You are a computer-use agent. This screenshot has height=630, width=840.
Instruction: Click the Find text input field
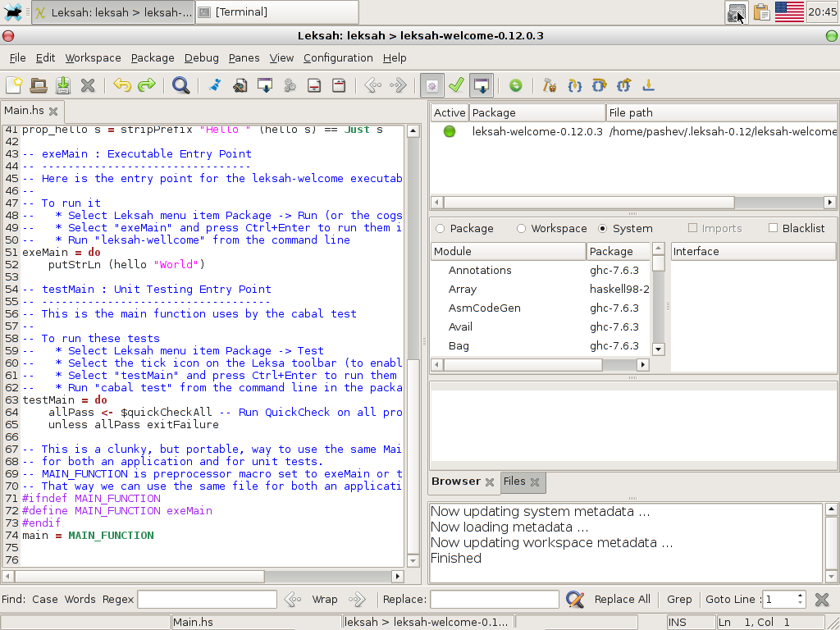coord(208,599)
